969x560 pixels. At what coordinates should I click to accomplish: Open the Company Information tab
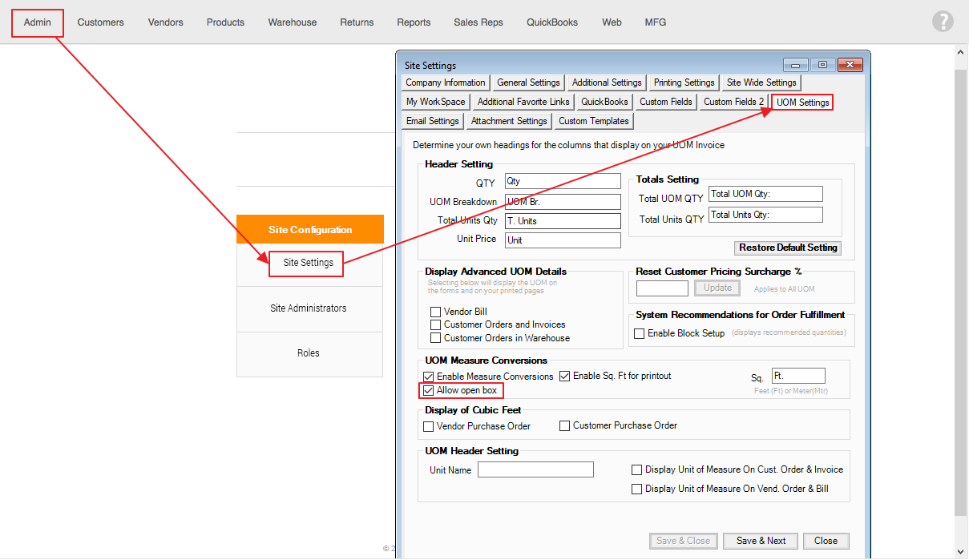click(x=445, y=83)
